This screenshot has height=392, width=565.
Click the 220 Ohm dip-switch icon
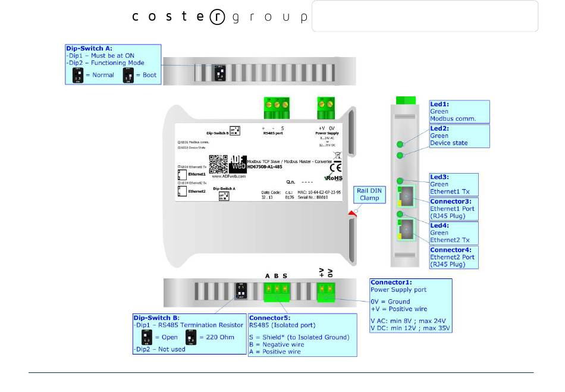(x=191, y=338)
